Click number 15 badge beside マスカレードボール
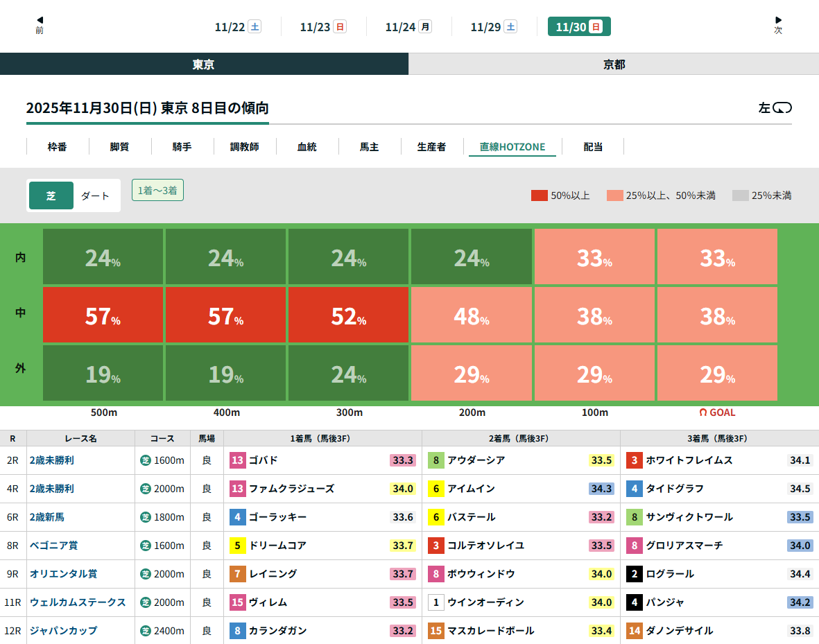Viewport: 819px width, 644px height. coord(436,631)
